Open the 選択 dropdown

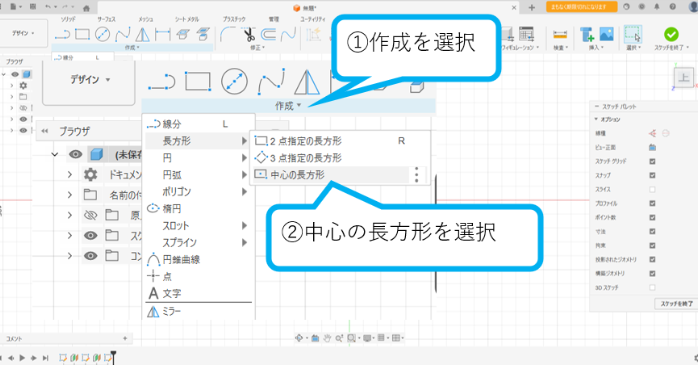633,48
